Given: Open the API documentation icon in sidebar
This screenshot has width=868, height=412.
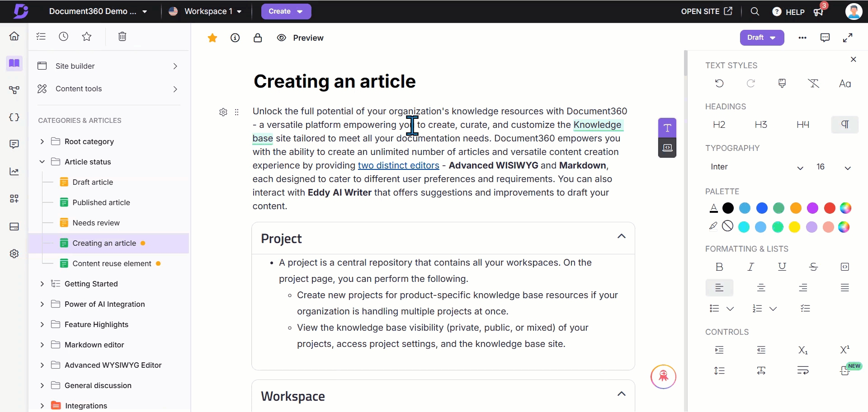Looking at the screenshot, I should [14, 117].
